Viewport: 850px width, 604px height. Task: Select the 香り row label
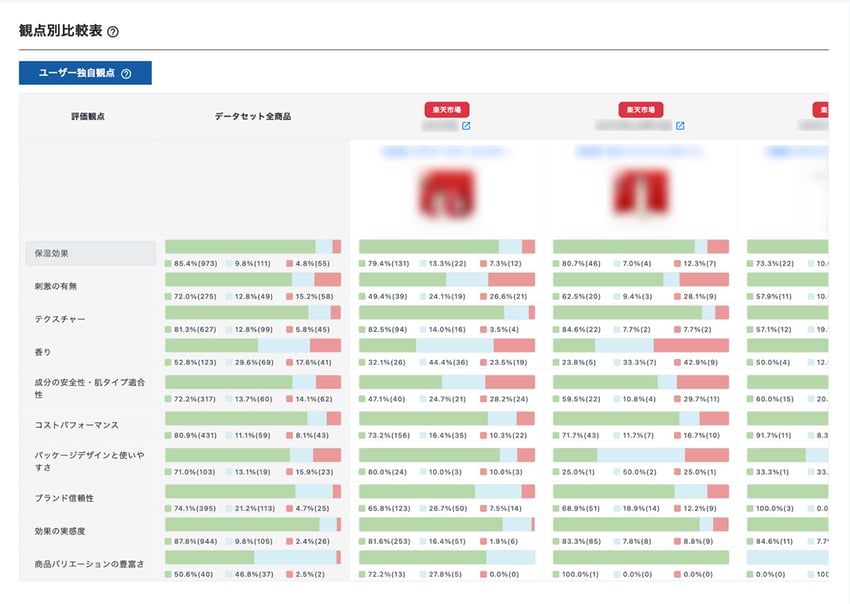(x=43, y=352)
